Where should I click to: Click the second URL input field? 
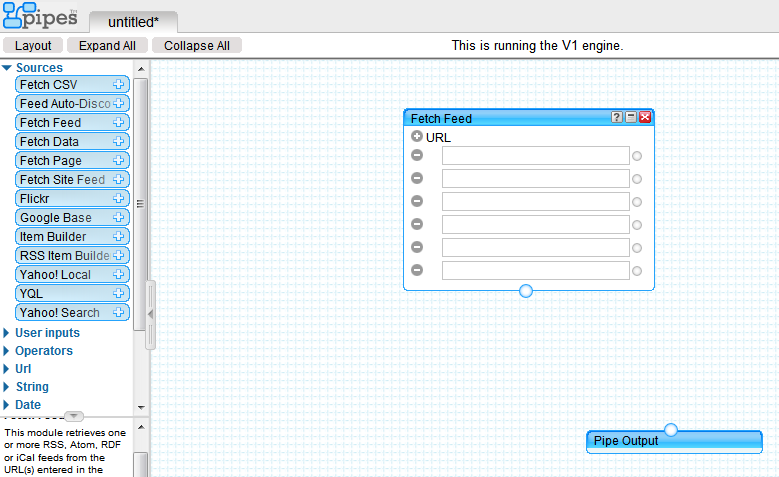[x=536, y=178]
